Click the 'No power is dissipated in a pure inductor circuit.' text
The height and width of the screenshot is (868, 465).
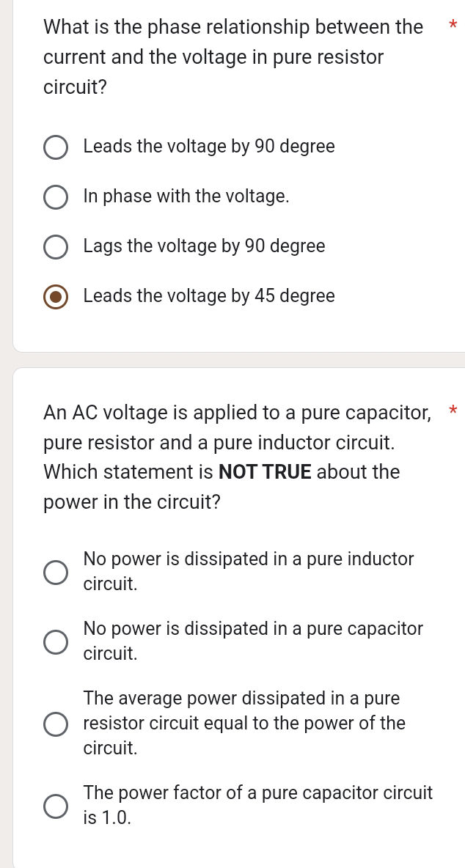(x=249, y=571)
